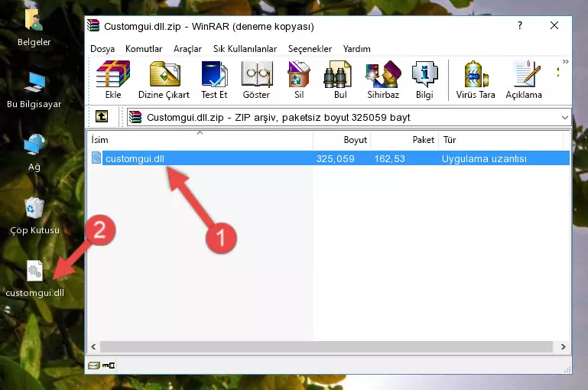Sort files by İsim column

pyautogui.click(x=200, y=140)
